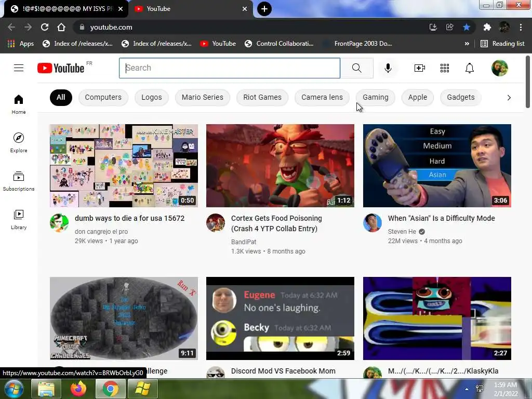Play the Minecraft challenges thumbnail
Viewport: 532px width, 399px height.
[124, 318]
